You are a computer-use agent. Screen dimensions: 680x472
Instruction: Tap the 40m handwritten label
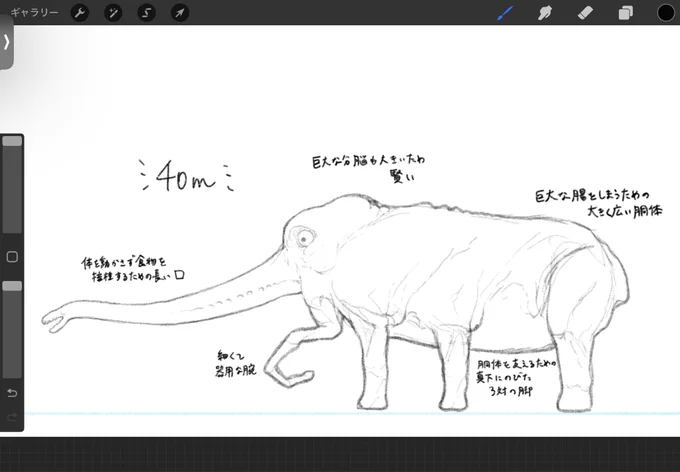(x=186, y=175)
